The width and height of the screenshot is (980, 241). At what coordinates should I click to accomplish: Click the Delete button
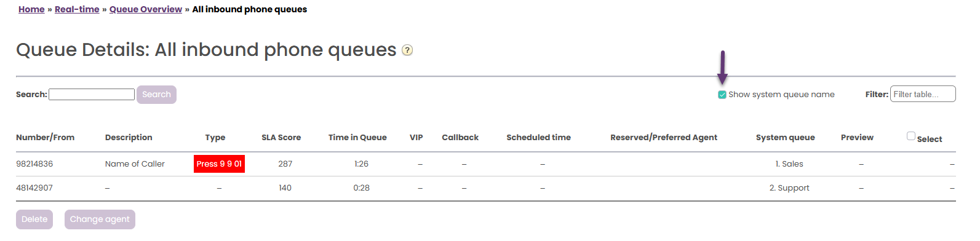(x=34, y=219)
